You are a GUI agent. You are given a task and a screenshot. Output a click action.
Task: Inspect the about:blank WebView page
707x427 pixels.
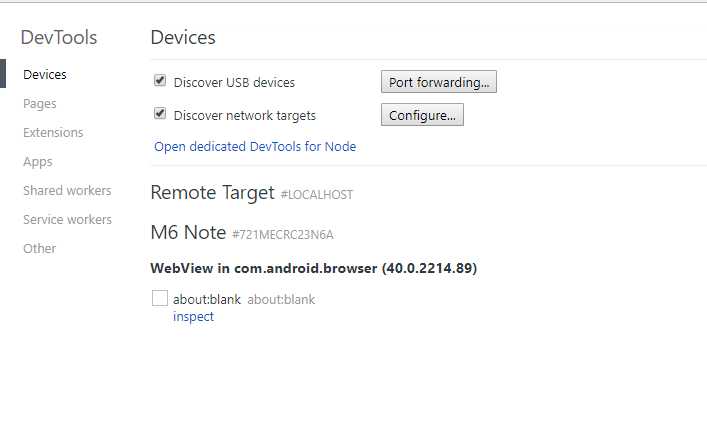tap(193, 316)
